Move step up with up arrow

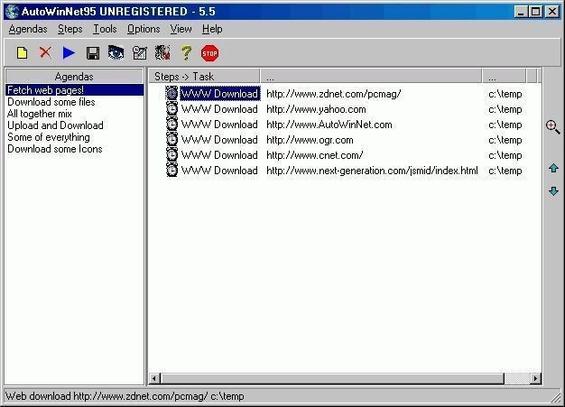pos(553,168)
